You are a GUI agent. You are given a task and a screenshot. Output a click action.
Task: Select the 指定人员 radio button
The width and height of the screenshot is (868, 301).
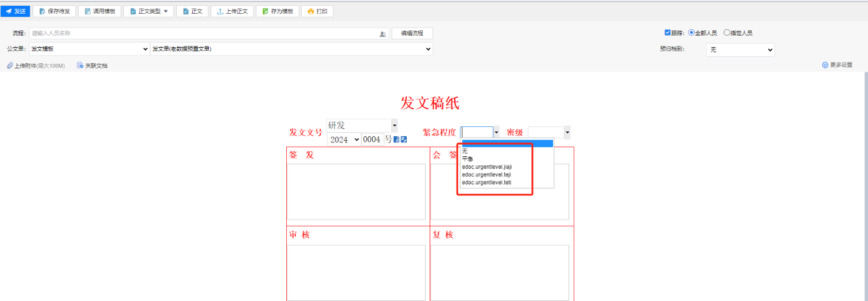coord(727,33)
